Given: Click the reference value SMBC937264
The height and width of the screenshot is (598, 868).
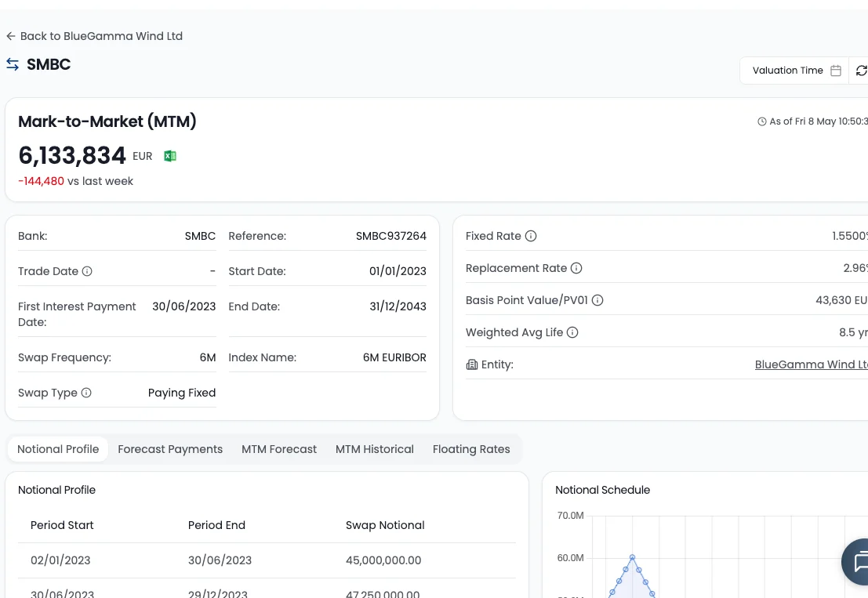Looking at the screenshot, I should click(x=390, y=236).
